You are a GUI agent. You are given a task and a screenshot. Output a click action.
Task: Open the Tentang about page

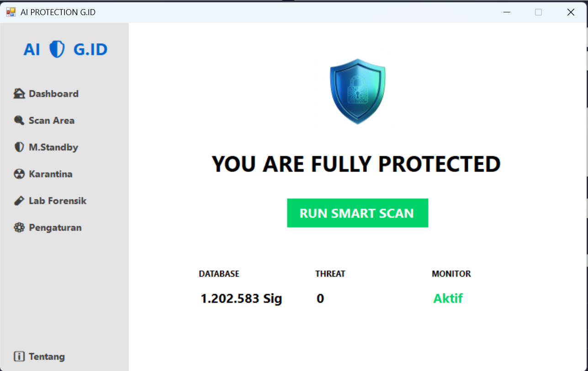(x=47, y=356)
